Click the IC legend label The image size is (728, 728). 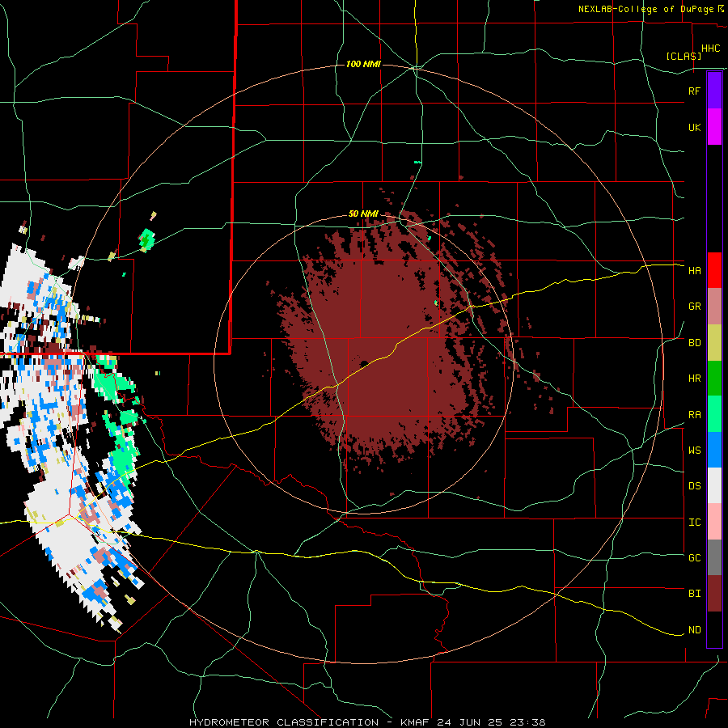(694, 523)
